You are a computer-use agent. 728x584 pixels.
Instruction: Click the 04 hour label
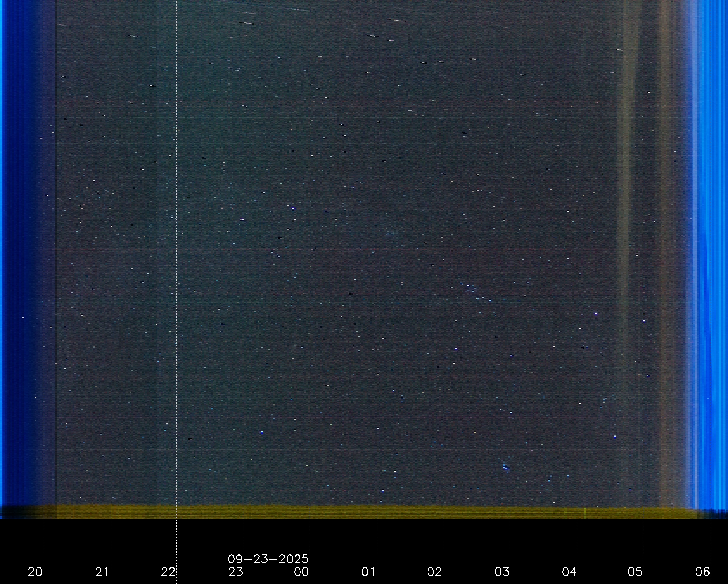(x=569, y=572)
